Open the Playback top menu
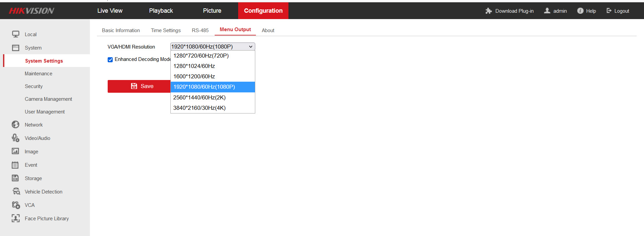644x236 pixels. click(161, 11)
